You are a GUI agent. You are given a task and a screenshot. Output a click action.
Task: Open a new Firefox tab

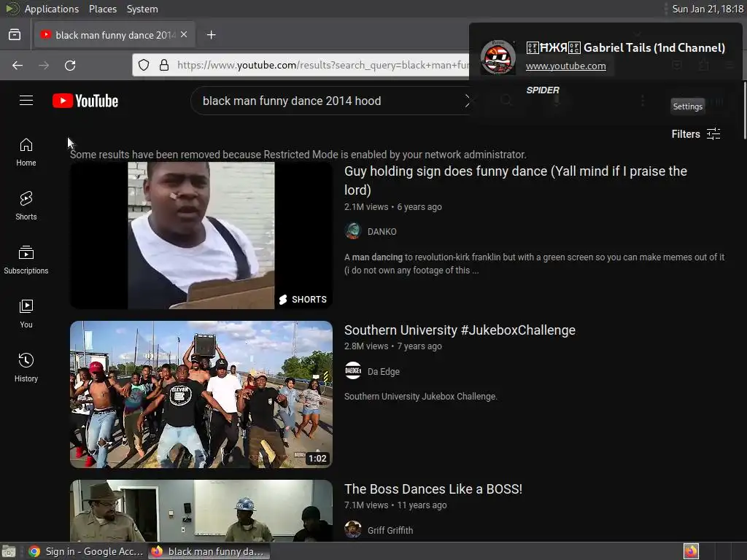point(211,35)
